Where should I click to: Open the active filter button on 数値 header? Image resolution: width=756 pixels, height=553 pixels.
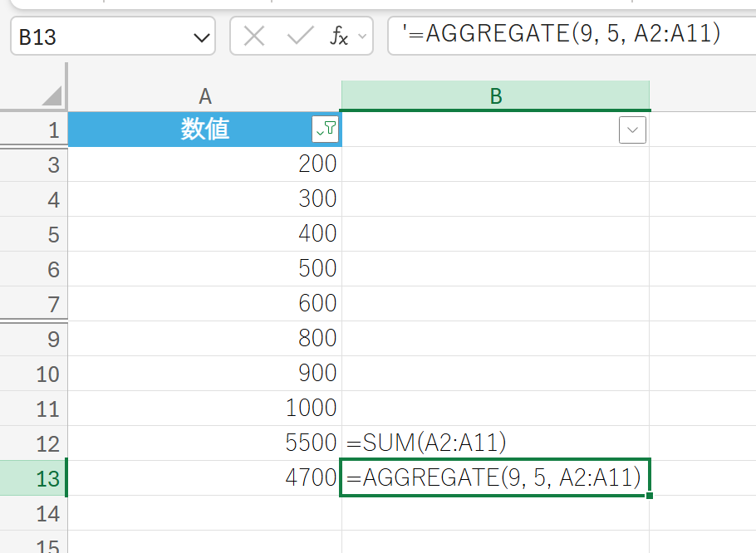point(325,130)
